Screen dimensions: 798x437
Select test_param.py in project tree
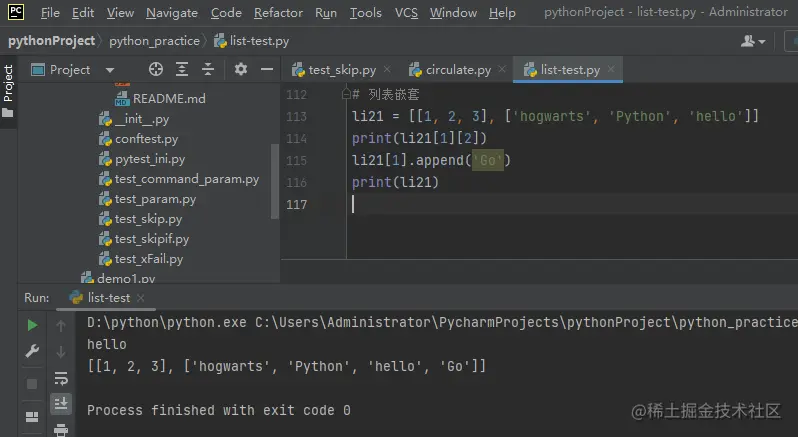click(x=148, y=199)
